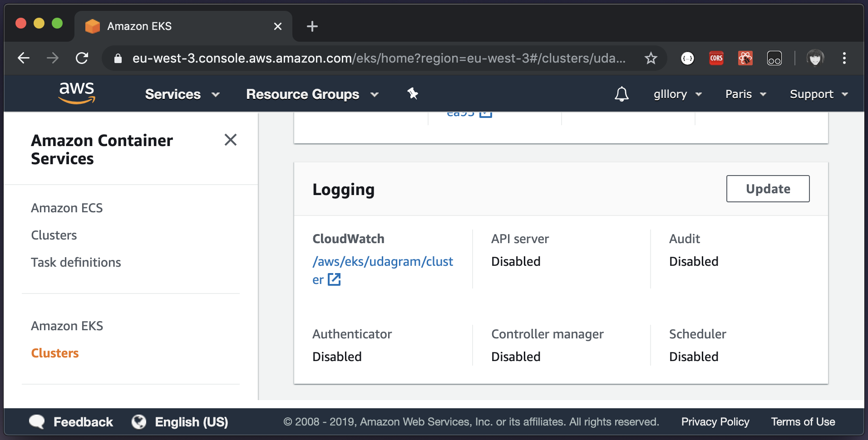Click the AWS logo home icon
This screenshot has width=868, height=440.
tap(77, 93)
